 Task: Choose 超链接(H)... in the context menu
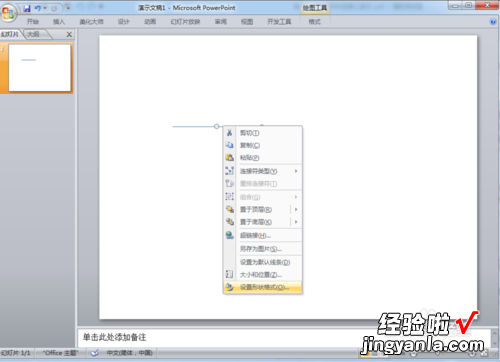point(262,235)
